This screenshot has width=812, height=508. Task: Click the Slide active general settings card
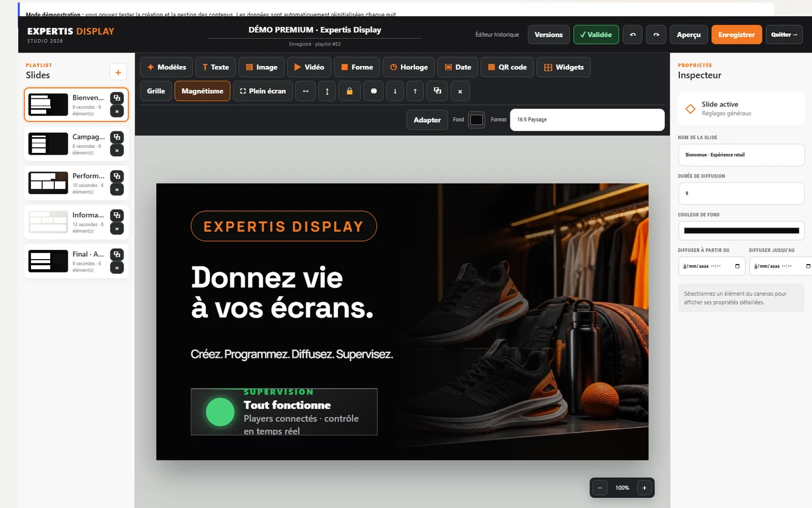click(741, 108)
